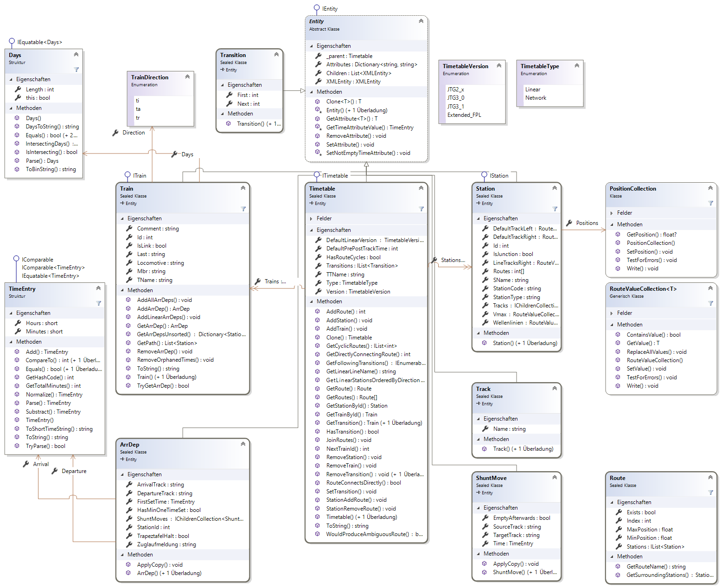Click the filter icon in TimeEntry struct
Viewport: 721px width, 588px height.
click(99, 303)
